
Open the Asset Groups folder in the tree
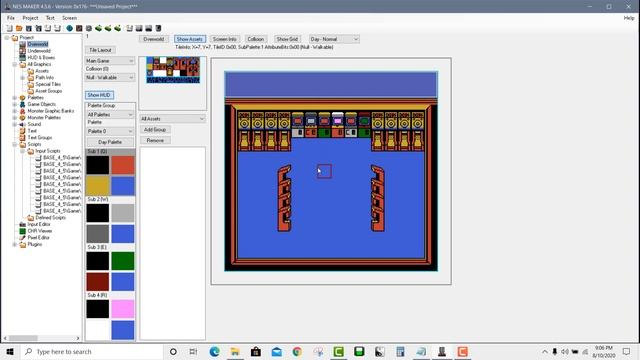click(x=31, y=91)
